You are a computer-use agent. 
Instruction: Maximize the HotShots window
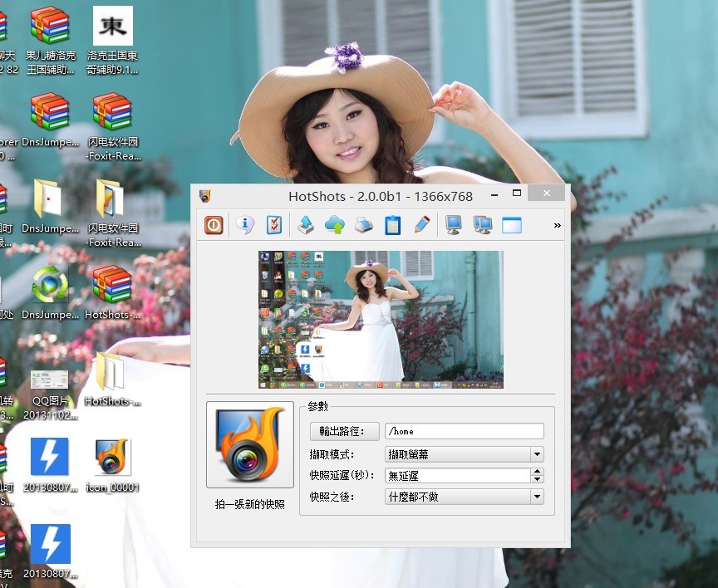[517, 194]
